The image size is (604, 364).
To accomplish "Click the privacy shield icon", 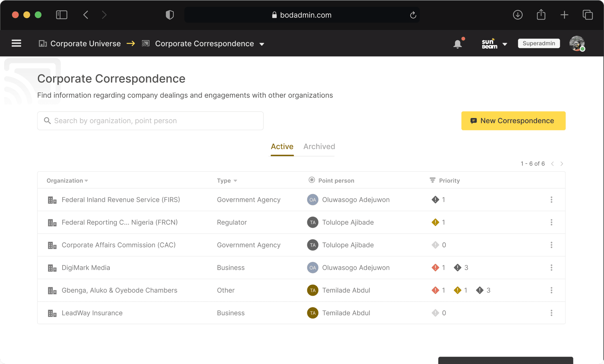I will pyautogui.click(x=170, y=15).
